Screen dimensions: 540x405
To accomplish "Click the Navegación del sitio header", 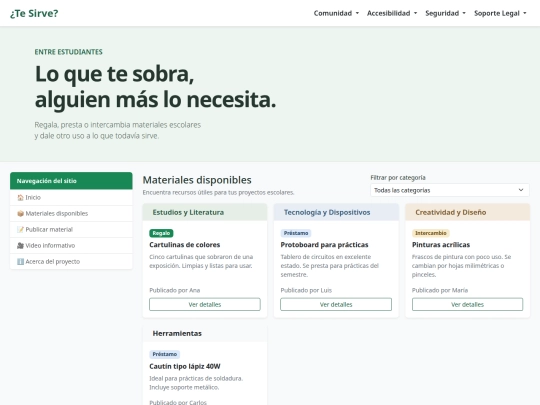I will pos(71,181).
